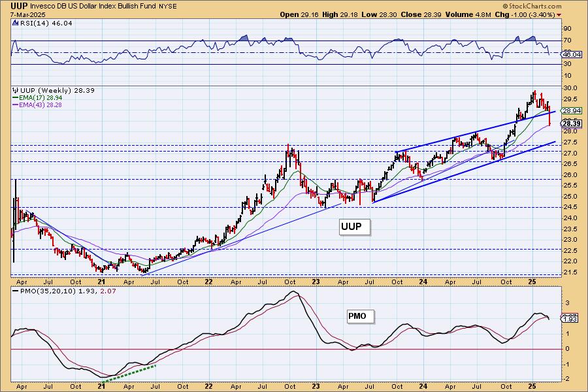Screen dimensions: 588x392
Task: Click the RSI(14) 46.04 legend label
Action: pos(46,23)
